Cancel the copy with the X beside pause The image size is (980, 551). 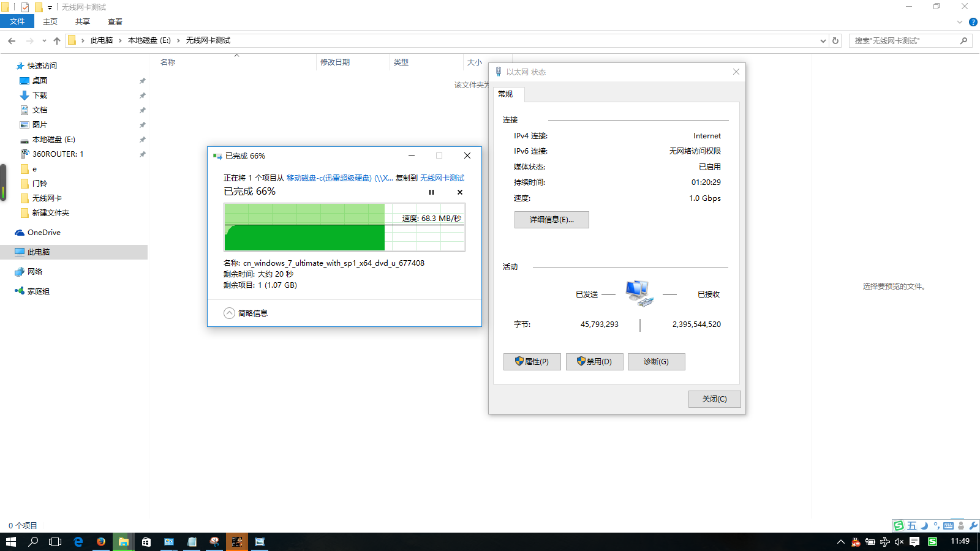click(x=460, y=192)
